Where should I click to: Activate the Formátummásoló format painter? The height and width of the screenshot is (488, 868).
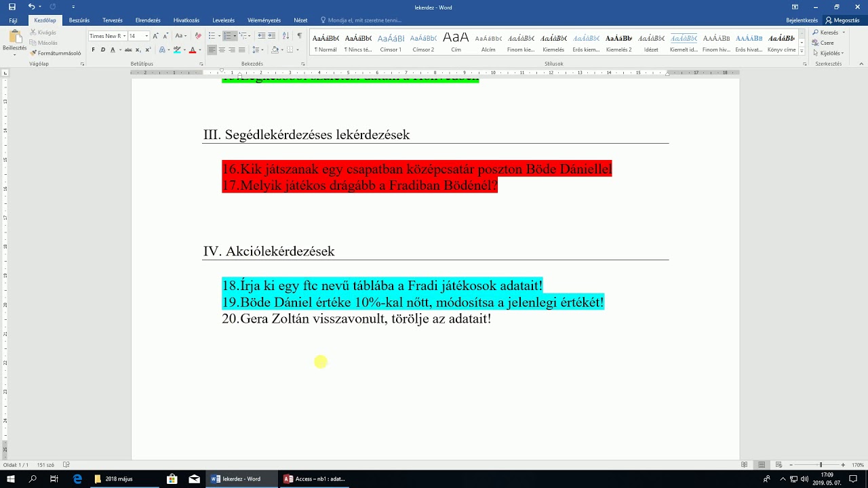tap(56, 53)
